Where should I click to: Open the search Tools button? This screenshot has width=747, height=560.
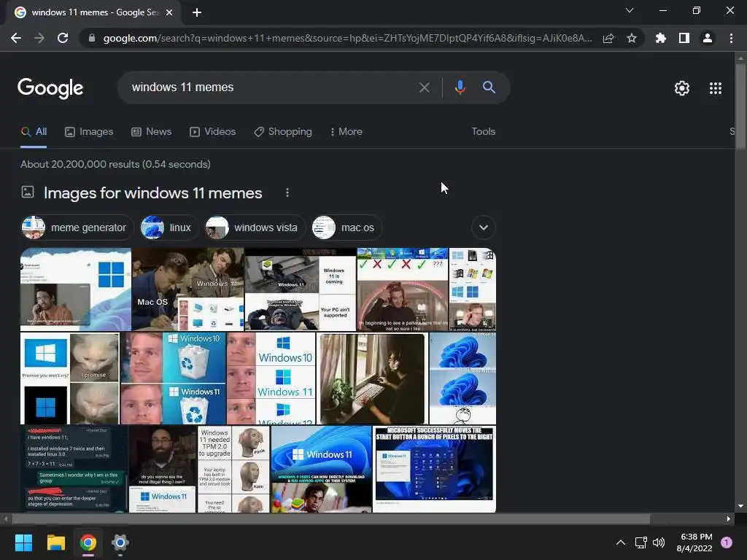point(483,132)
